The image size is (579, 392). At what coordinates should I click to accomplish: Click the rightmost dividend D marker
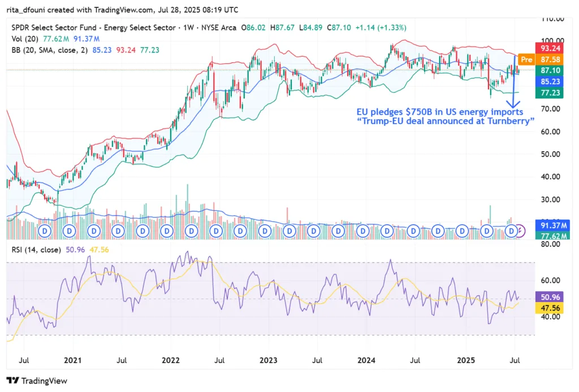(512, 231)
